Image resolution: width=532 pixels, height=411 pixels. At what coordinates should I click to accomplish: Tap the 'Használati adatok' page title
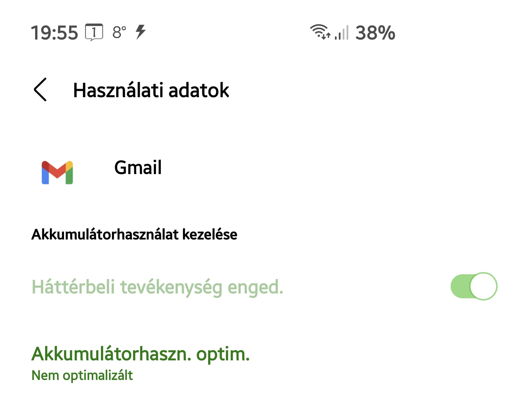click(x=151, y=90)
